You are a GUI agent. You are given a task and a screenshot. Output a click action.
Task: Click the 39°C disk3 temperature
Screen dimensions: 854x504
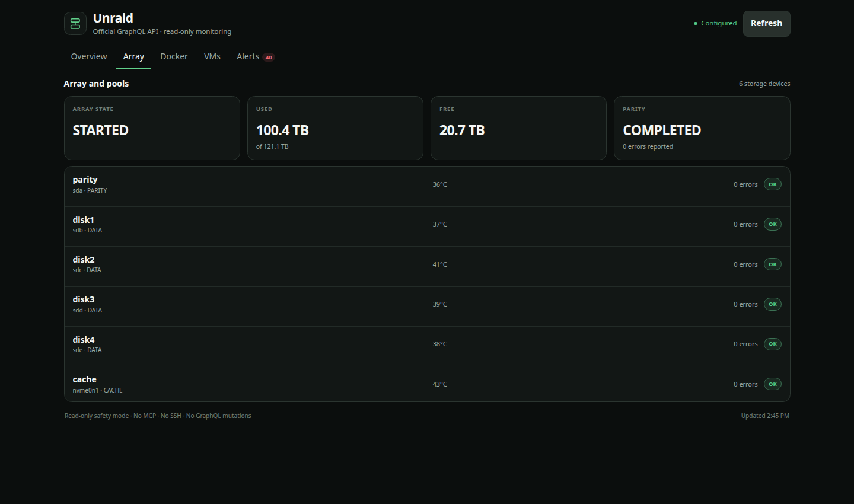pos(439,304)
